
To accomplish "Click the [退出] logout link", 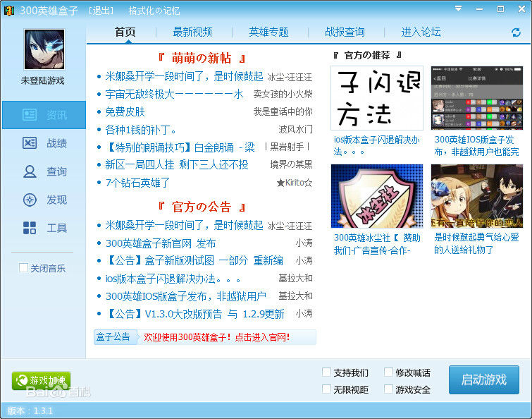I will click(x=101, y=11).
